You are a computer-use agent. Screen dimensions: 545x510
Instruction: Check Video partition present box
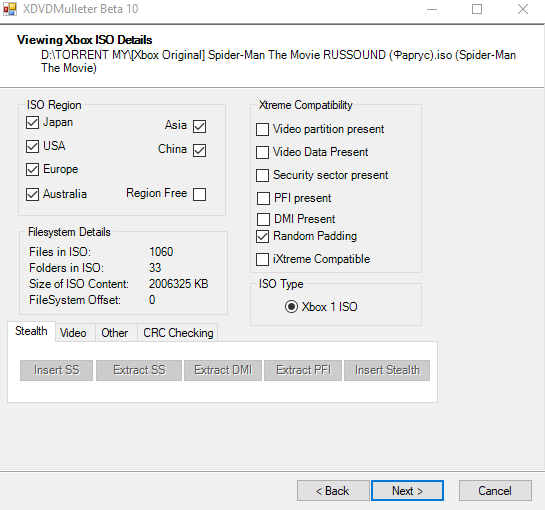[x=262, y=129]
